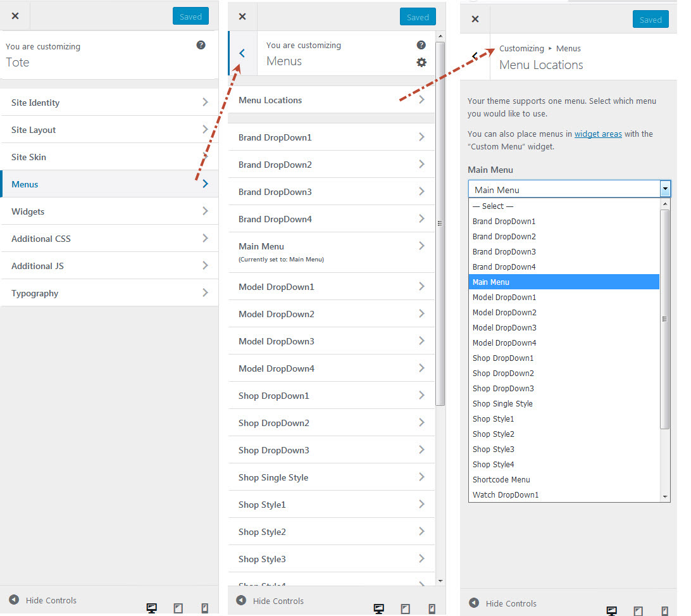The width and height of the screenshot is (691, 616).
Task: Open the Widgets section
Action: pos(109,211)
